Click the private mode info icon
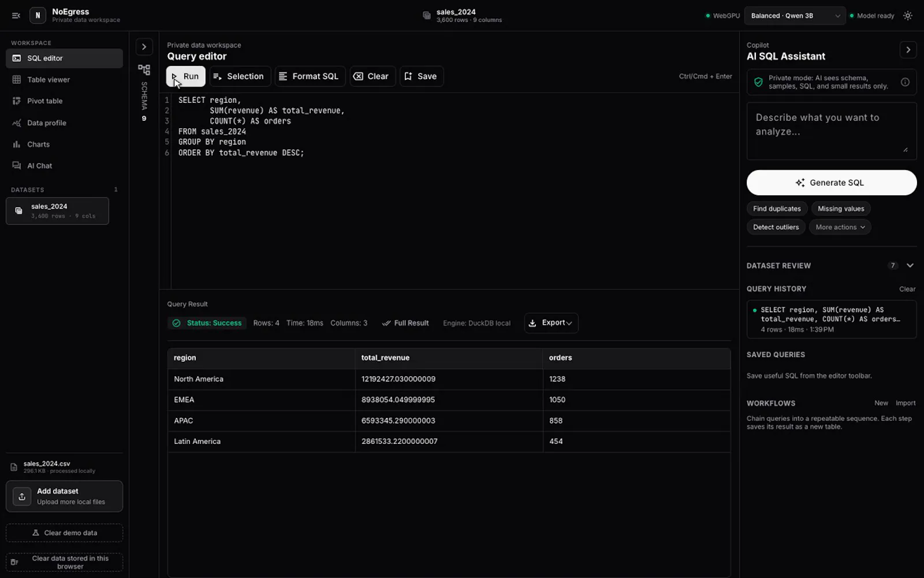 click(x=905, y=82)
